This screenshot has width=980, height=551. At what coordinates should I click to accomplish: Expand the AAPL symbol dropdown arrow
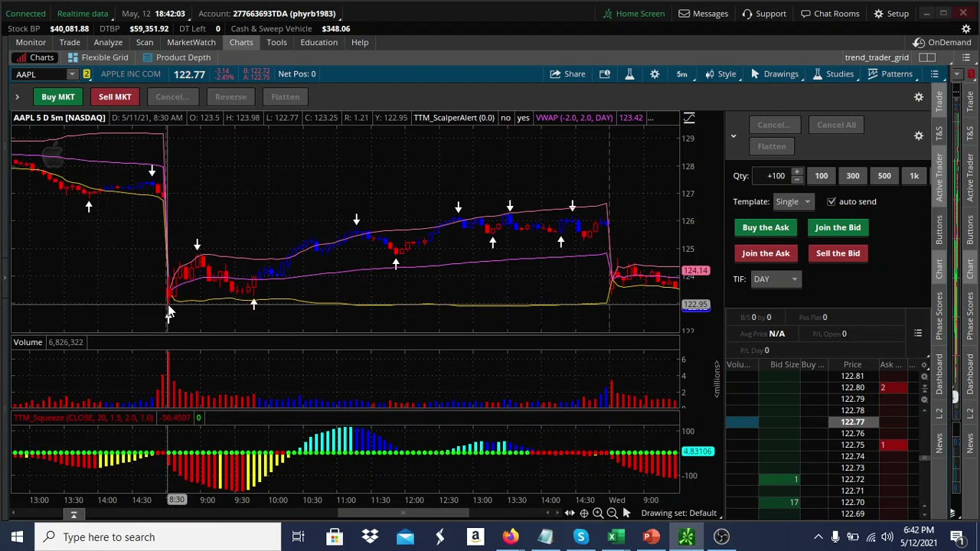[x=72, y=74]
